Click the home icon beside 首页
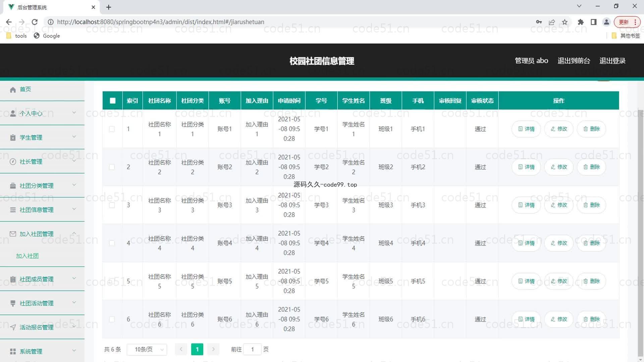The width and height of the screenshot is (644, 362). point(13,89)
